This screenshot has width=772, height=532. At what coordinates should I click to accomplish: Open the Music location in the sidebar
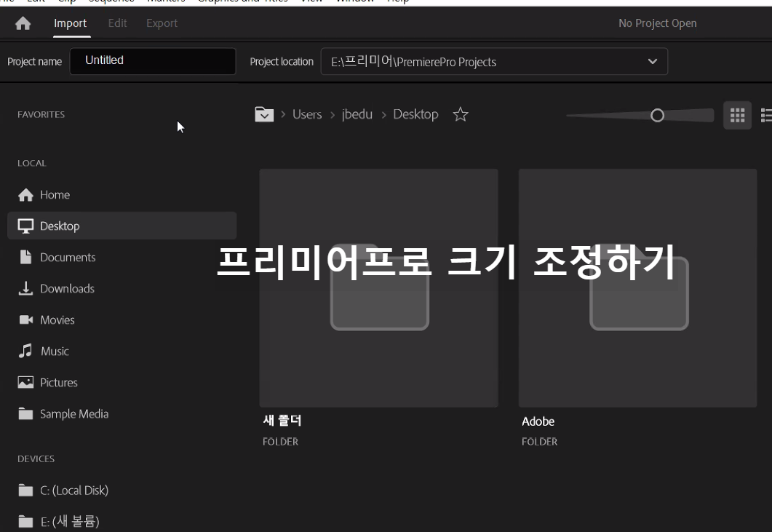[53, 351]
